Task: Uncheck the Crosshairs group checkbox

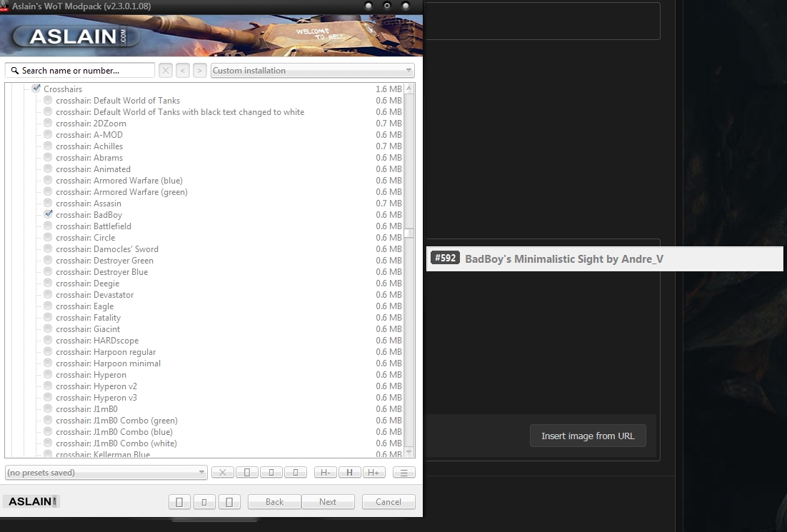Action: click(36, 89)
